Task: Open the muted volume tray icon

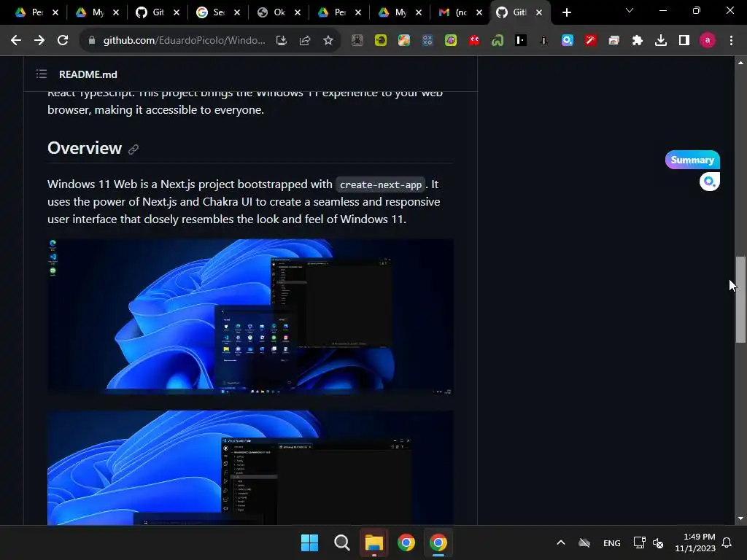Action: (658, 542)
